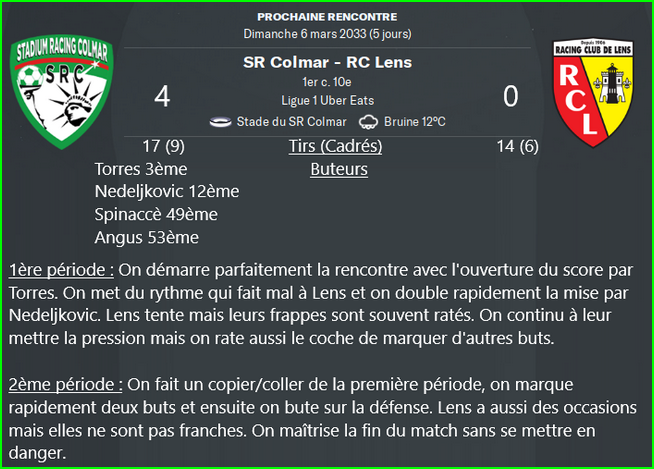Image resolution: width=654 pixels, height=469 pixels.
Task: Click the Racing Club de Lens crest
Action: (593, 93)
